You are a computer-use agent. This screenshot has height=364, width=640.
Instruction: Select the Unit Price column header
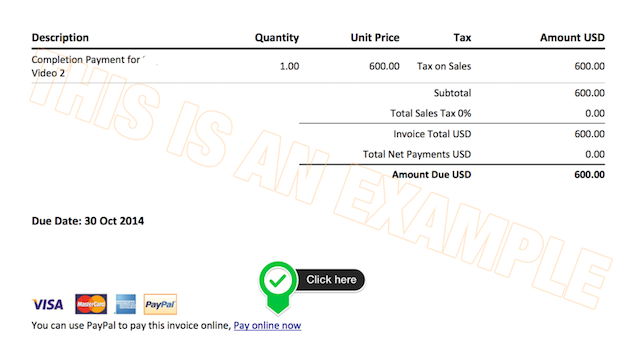pyautogui.click(x=375, y=38)
